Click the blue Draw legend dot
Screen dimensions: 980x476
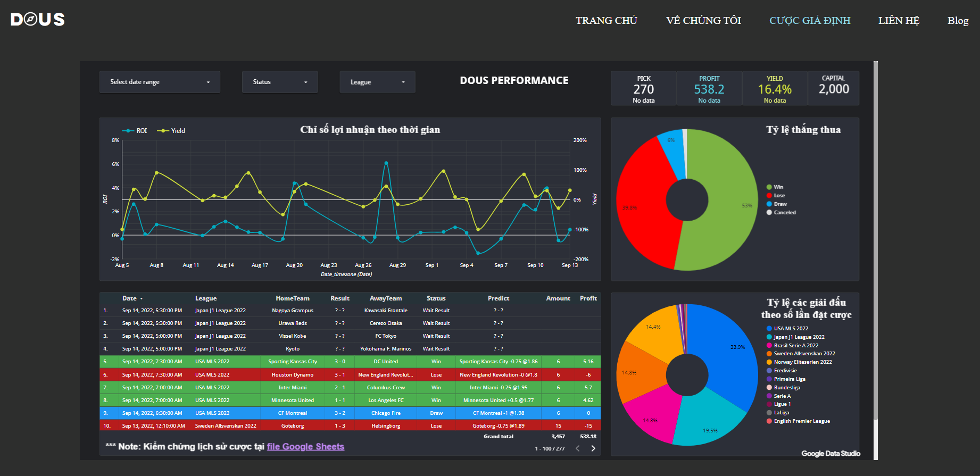coord(769,204)
